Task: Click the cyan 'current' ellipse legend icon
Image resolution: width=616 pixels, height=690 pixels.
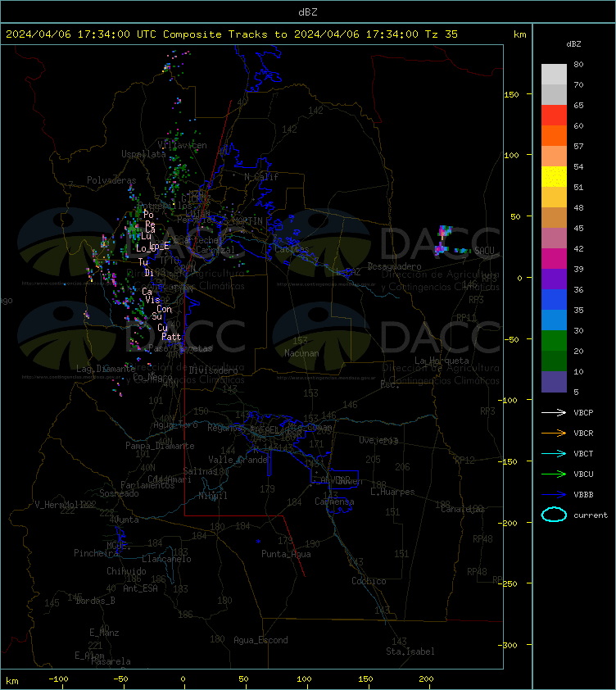Action: coord(554,515)
